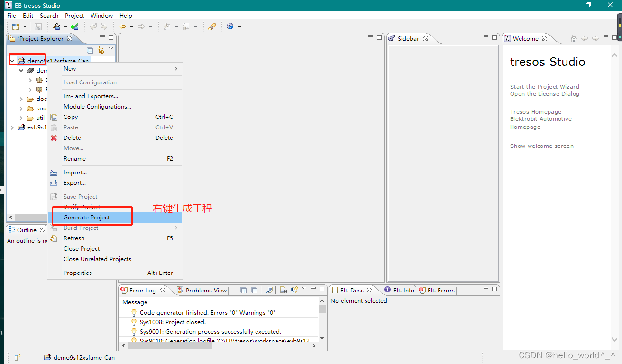Minimize the Project Explorer panel
Image resolution: width=622 pixels, height=364 pixels.
pos(102,37)
